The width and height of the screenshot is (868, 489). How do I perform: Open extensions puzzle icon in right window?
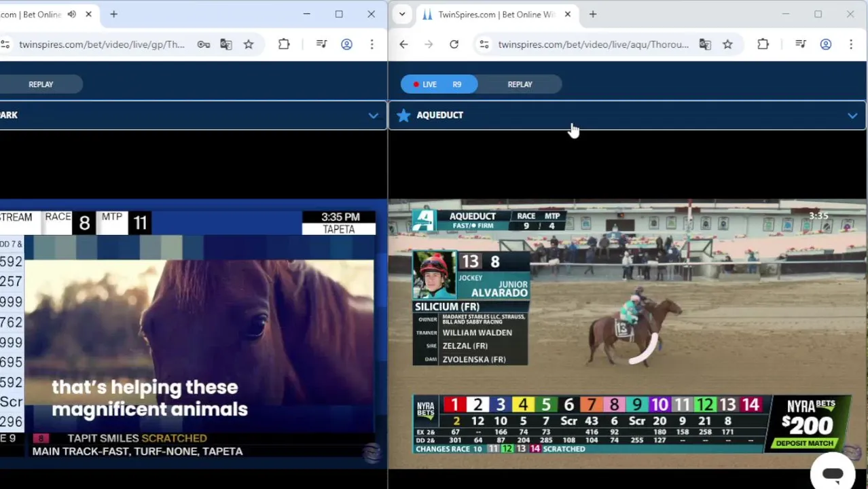[x=763, y=44]
